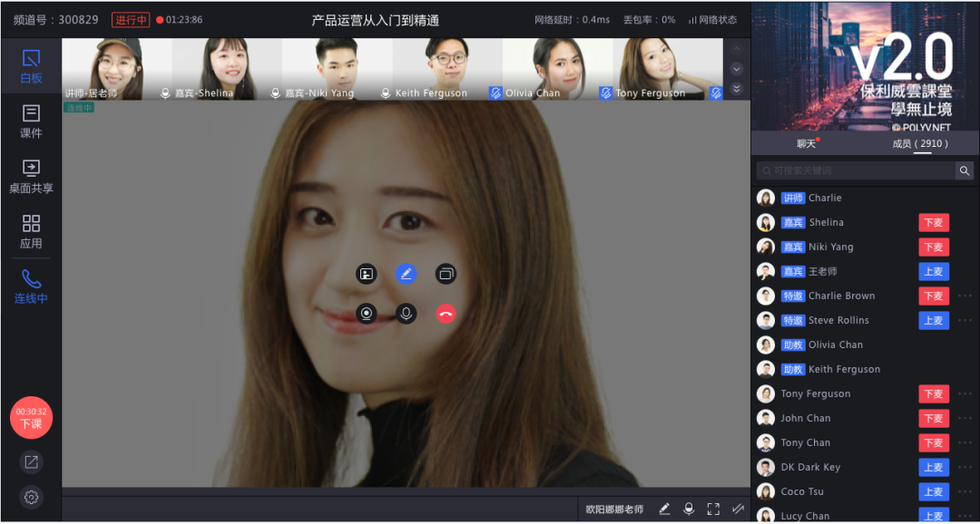Click the member search input field

(855, 170)
